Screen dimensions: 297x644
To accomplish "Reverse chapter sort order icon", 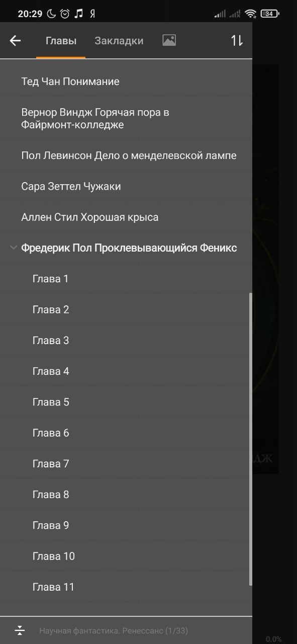I will click(x=237, y=41).
